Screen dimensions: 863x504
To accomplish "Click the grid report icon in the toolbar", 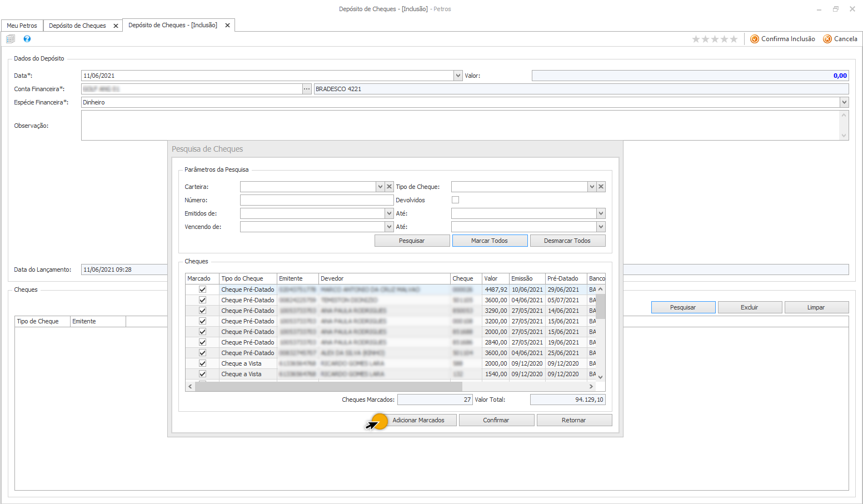I will (x=11, y=39).
